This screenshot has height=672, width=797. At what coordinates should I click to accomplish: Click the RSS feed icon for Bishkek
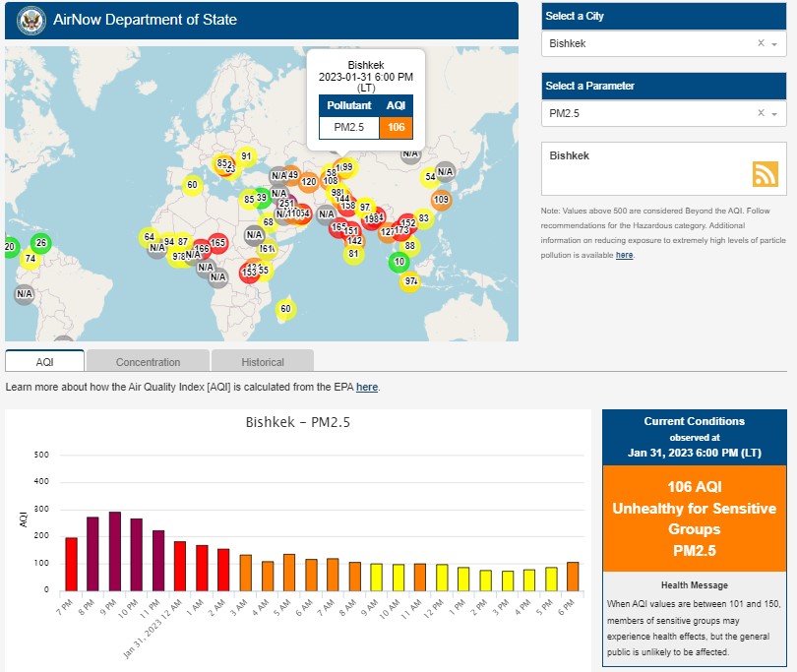tap(765, 173)
